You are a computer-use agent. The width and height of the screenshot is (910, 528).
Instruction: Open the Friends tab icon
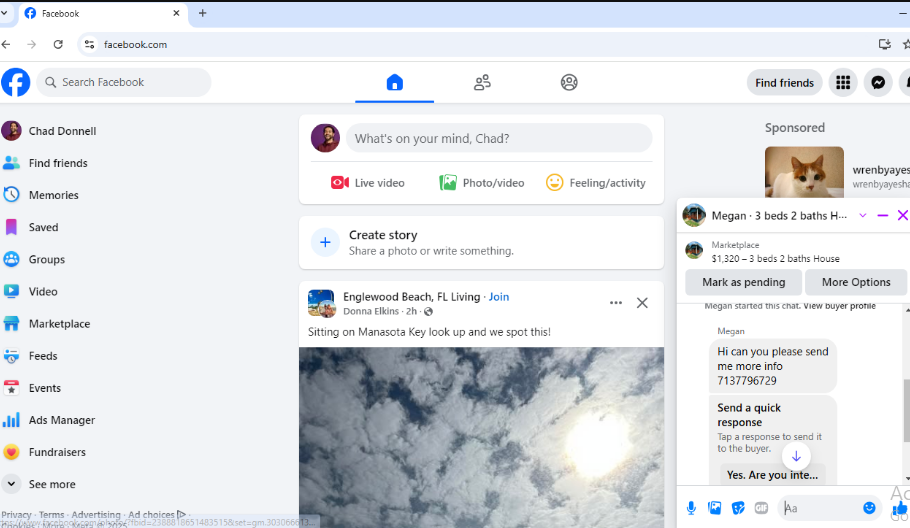[482, 82]
